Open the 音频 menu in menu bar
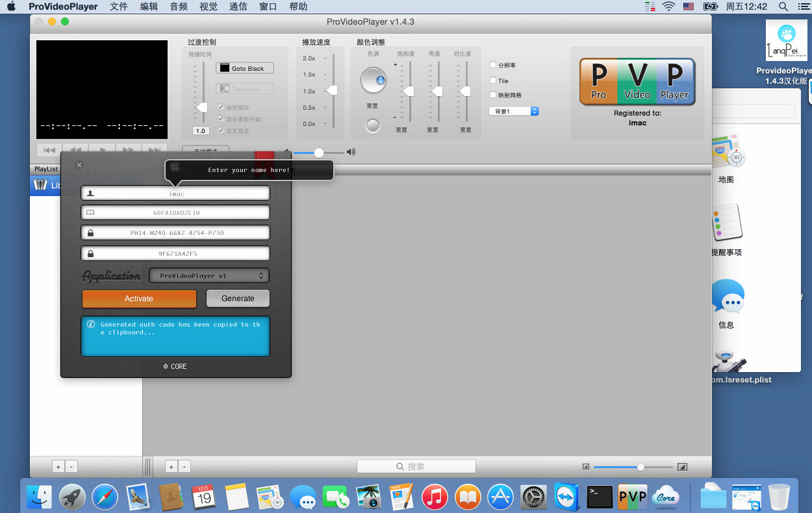 click(179, 6)
